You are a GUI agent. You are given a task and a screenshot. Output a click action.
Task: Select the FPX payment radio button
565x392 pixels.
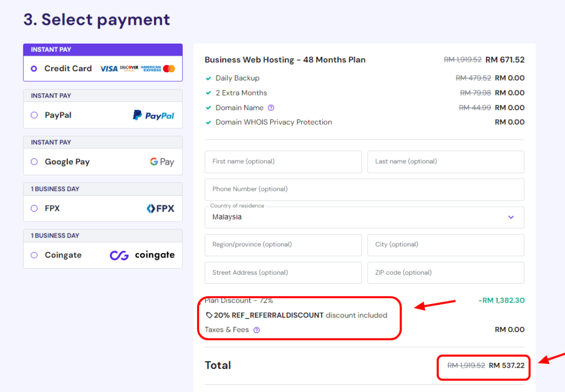(34, 208)
